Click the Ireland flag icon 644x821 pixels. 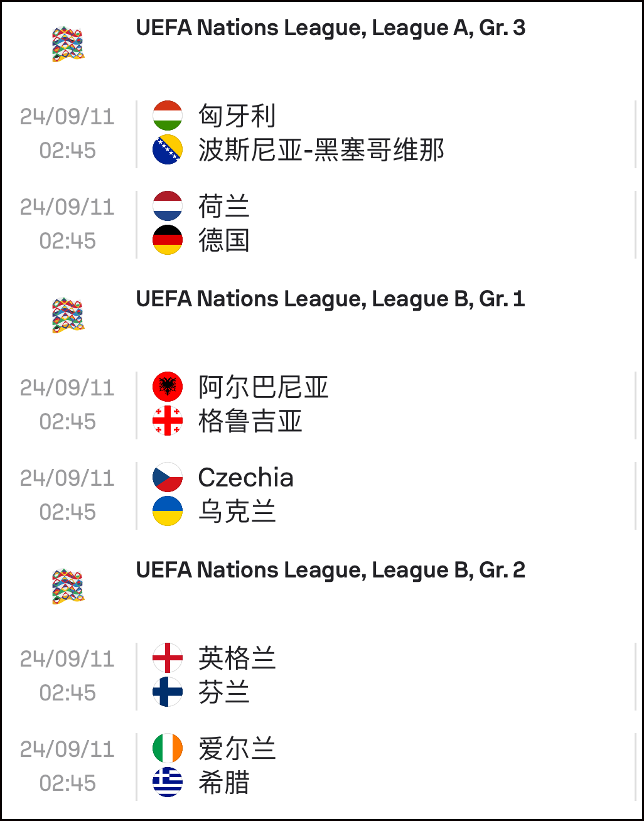click(x=168, y=748)
